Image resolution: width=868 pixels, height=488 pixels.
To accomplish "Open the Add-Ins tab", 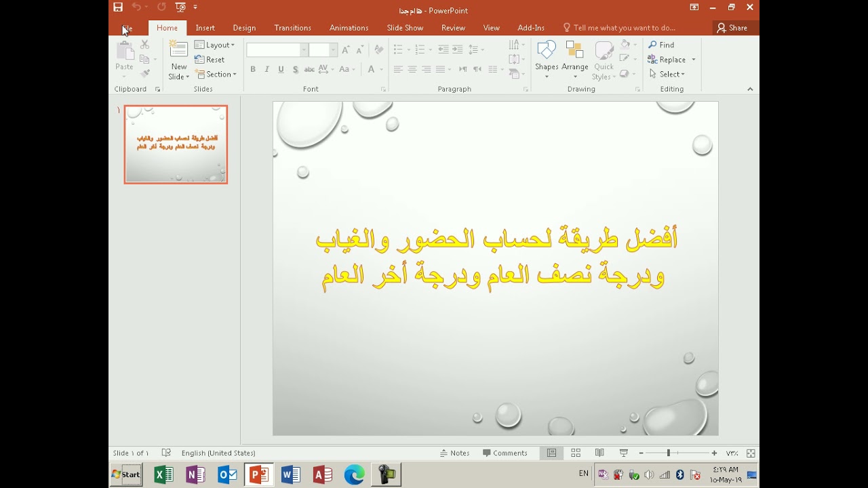I will [531, 28].
